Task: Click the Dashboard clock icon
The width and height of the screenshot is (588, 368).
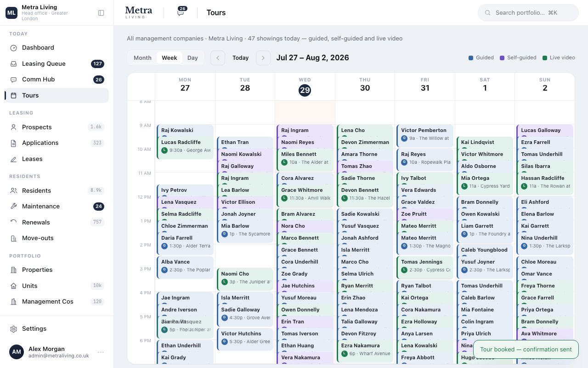Action: (14, 48)
